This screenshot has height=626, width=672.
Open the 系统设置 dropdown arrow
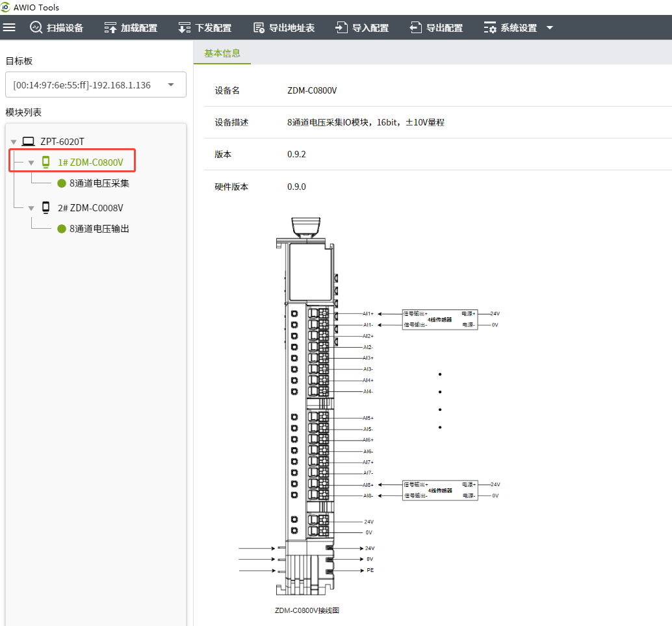coord(550,28)
